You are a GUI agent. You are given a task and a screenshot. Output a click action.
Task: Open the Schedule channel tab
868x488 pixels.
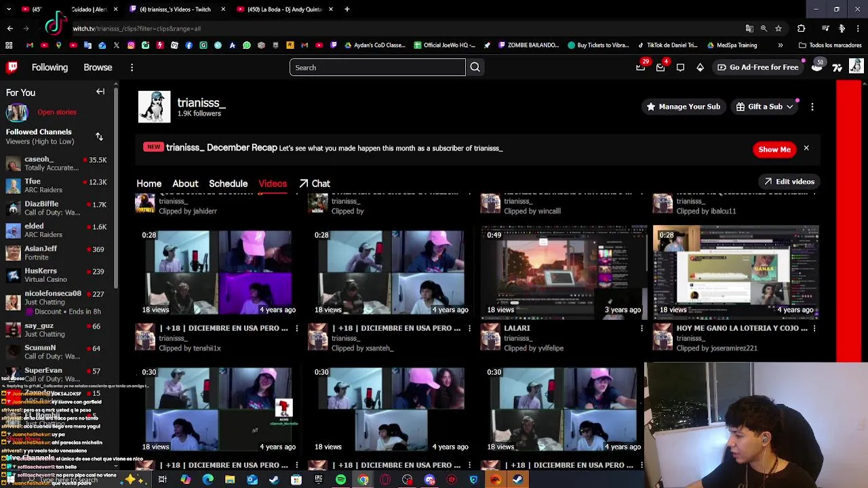pos(228,184)
